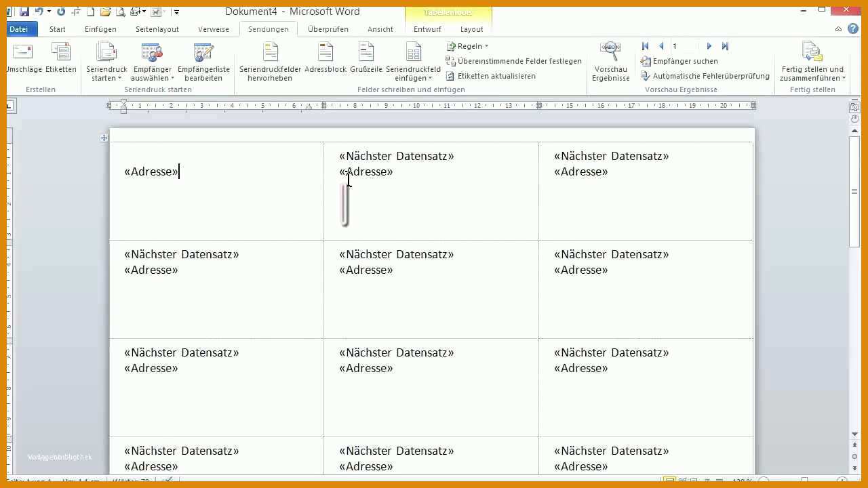Switch to the Einfügen tab
This screenshot has height=488, width=868.
tap(100, 29)
